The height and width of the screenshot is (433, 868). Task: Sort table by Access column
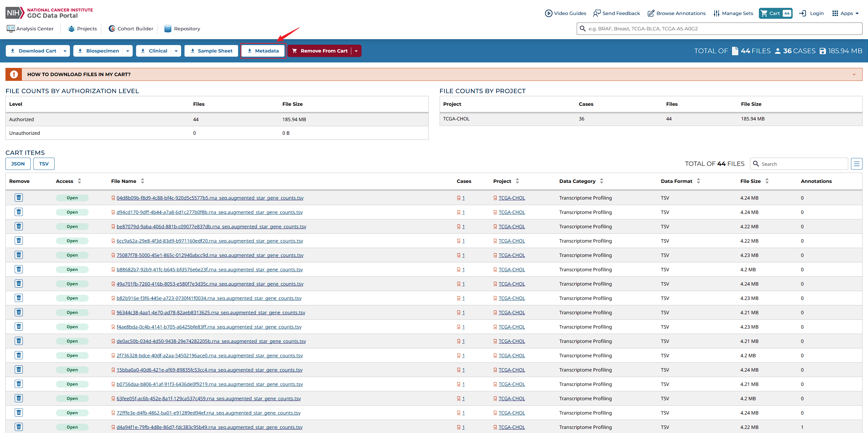[x=79, y=181]
